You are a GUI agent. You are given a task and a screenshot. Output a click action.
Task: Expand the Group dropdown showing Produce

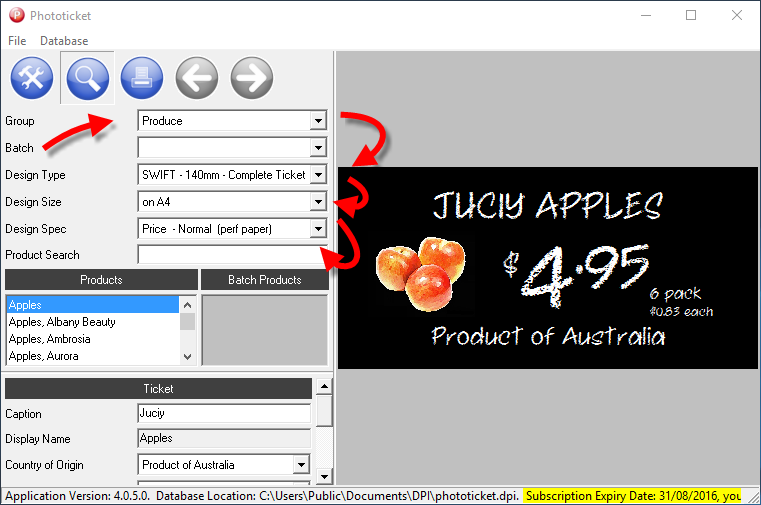[318, 121]
